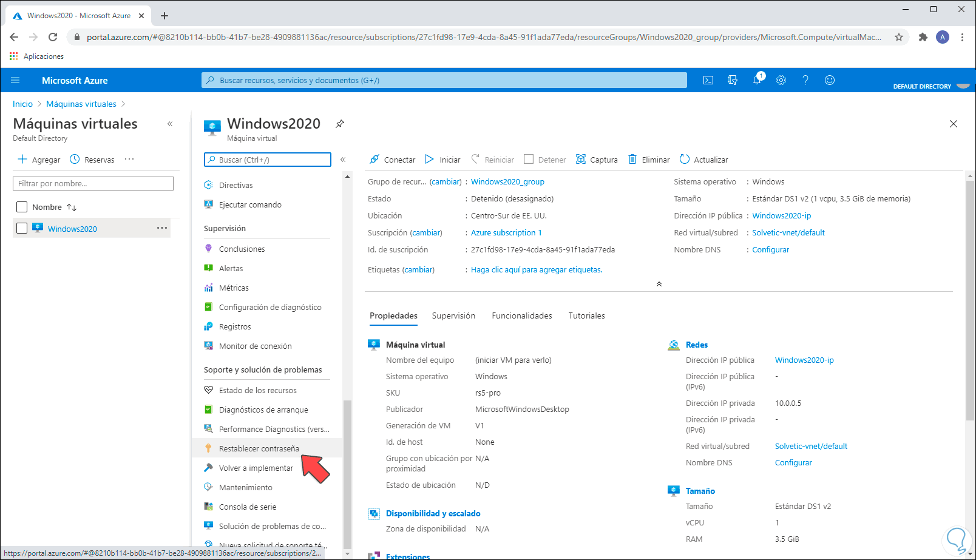
Task: Open the help question mark icon
Action: 805,80
